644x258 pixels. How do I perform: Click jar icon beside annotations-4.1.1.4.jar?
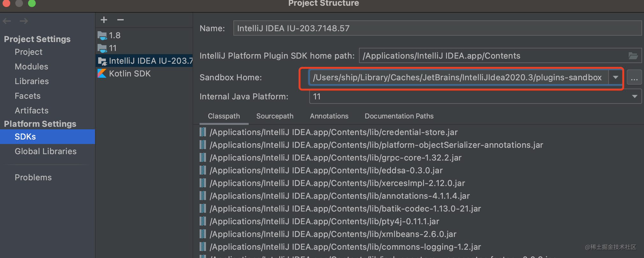coord(203,196)
